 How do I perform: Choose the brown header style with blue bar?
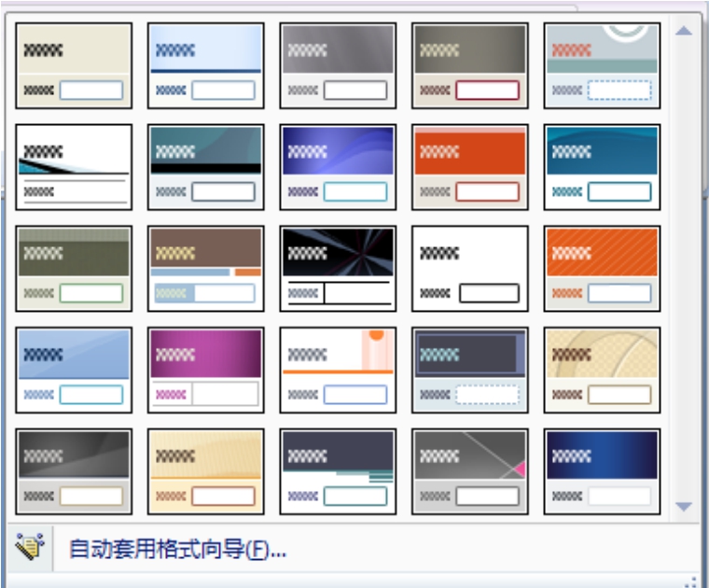click(x=206, y=268)
